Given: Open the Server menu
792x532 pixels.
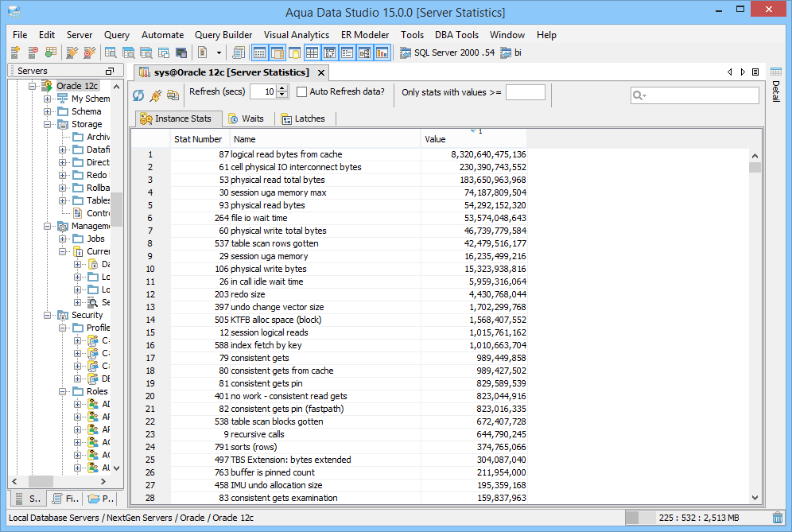Looking at the screenshot, I should pyautogui.click(x=80, y=35).
